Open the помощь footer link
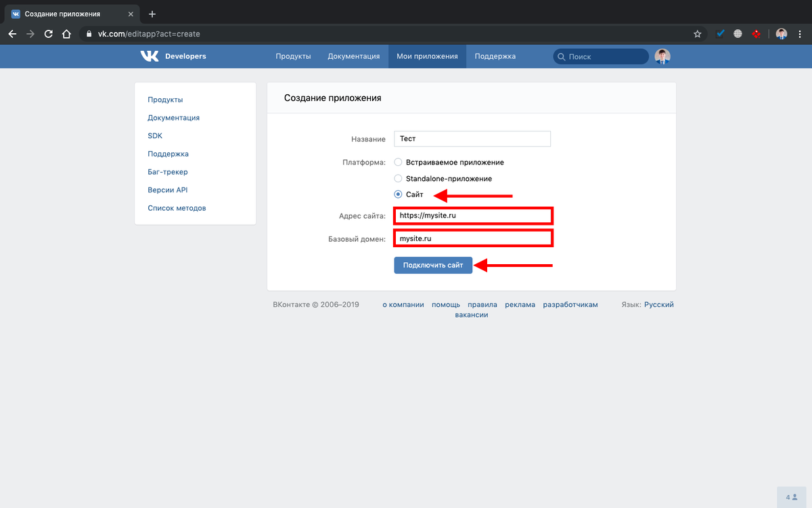Image resolution: width=812 pixels, height=508 pixels. [x=446, y=305]
